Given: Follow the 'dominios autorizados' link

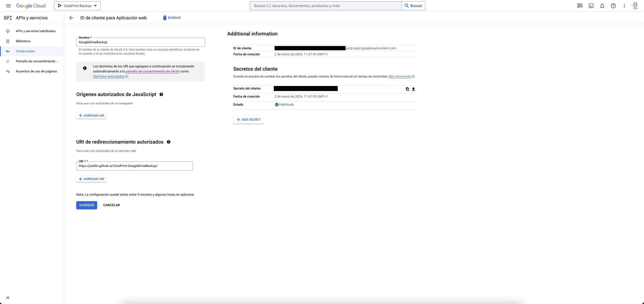Looking at the screenshot, I should [109, 76].
